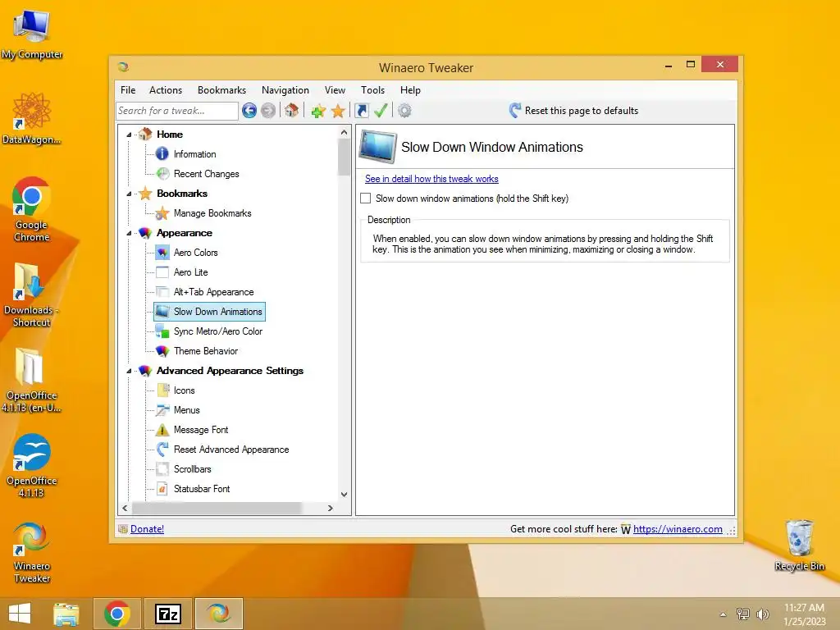Enable Slow down window animations checkbox

click(x=365, y=199)
